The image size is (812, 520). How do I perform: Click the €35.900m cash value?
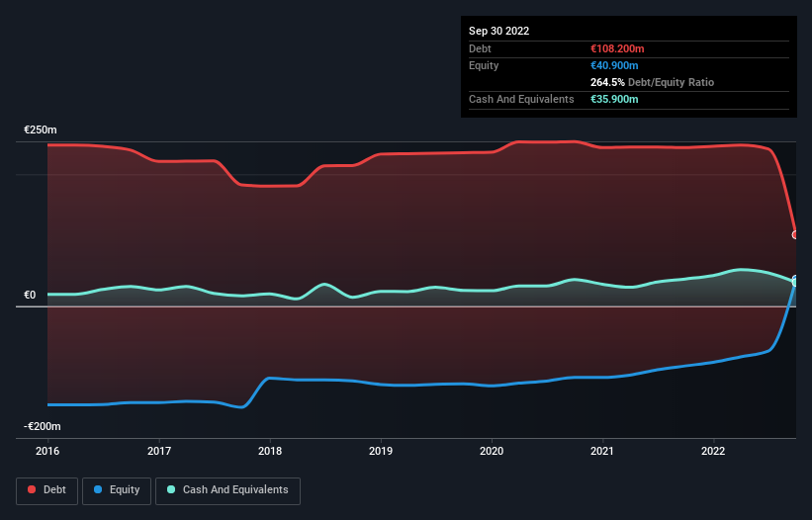614,99
